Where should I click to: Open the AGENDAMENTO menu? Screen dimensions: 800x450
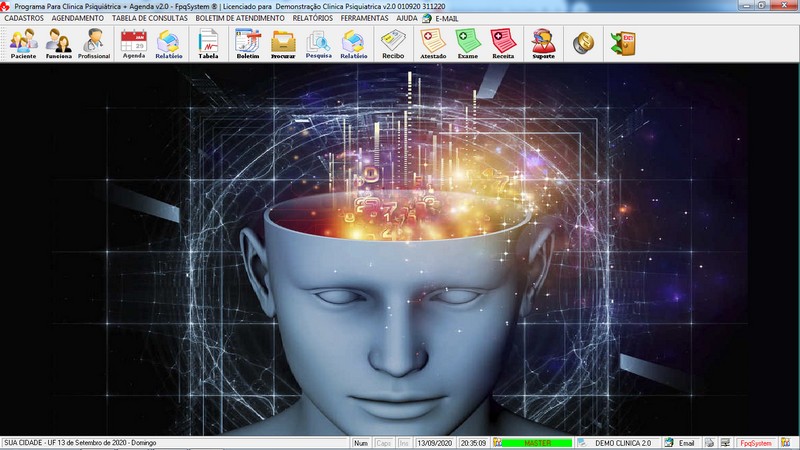[x=78, y=18]
